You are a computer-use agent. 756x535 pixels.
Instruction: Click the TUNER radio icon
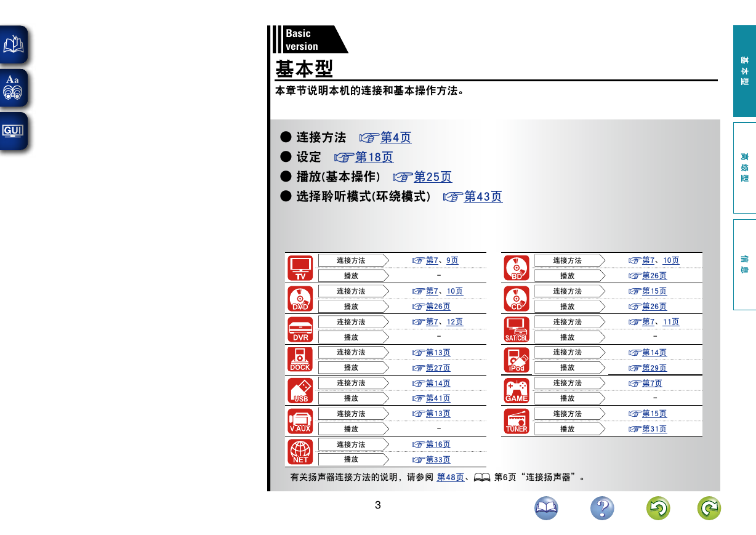click(x=517, y=421)
